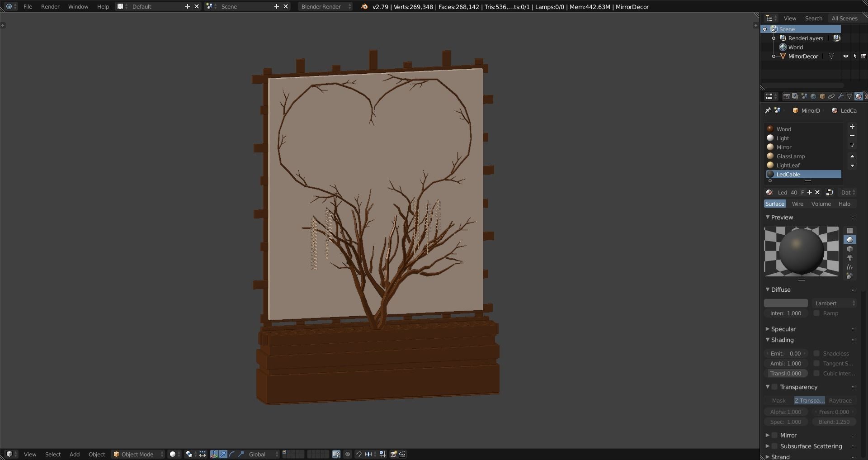
Task: Render OpenGL viewport image camera icon
Action: [x=393, y=454]
